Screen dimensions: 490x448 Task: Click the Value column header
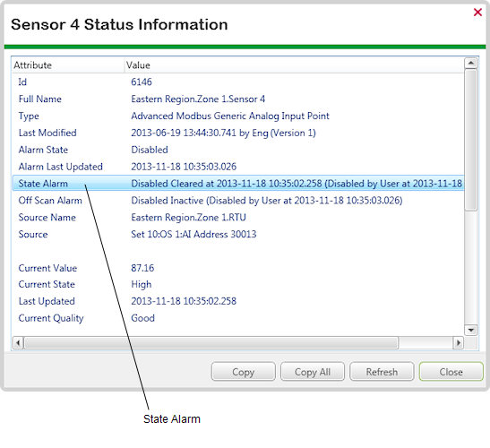pos(295,65)
